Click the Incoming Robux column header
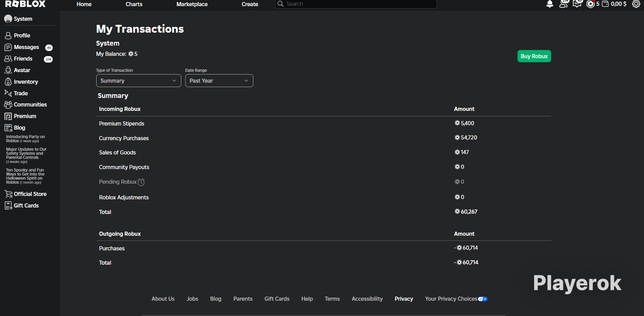The width and height of the screenshot is (644, 316). tap(120, 109)
